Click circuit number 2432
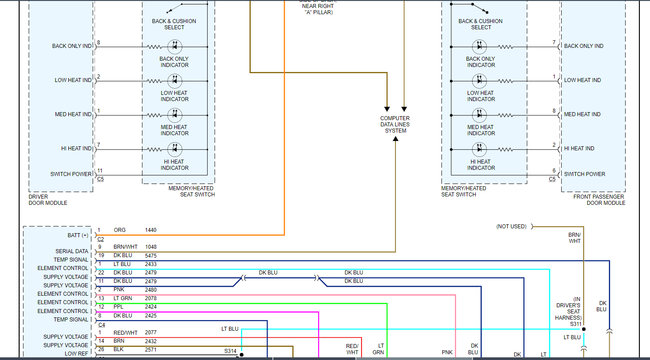This screenshot has width=650, height=360. coord(151,341)
